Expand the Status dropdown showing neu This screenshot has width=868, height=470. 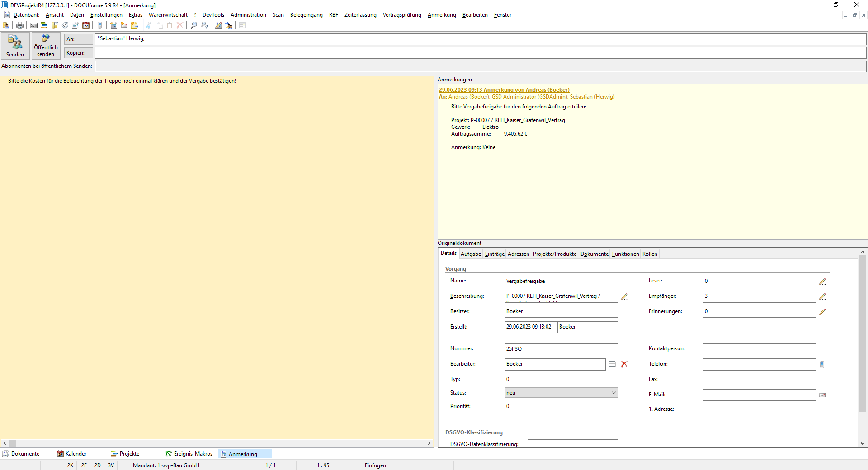click(561, 393)
